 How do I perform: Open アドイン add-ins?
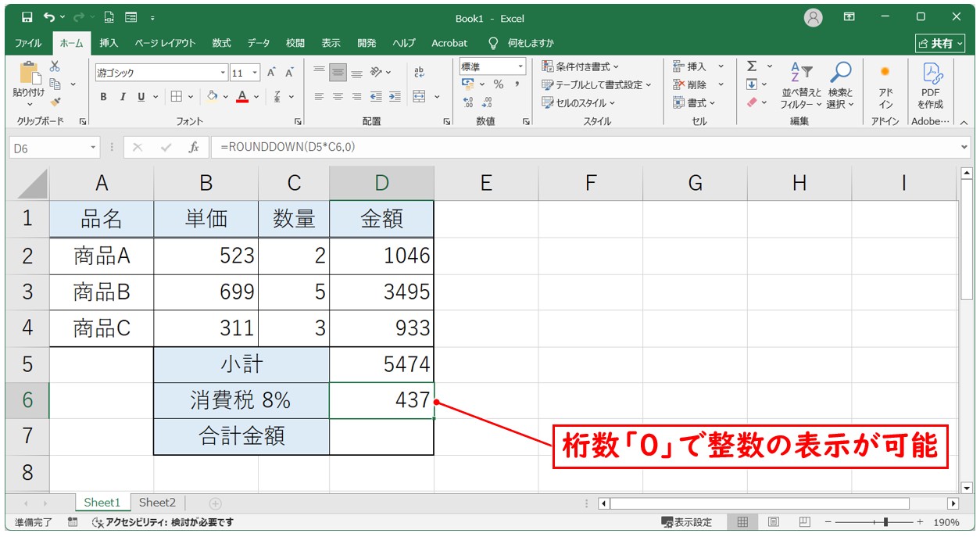click(x=885, y=85)
